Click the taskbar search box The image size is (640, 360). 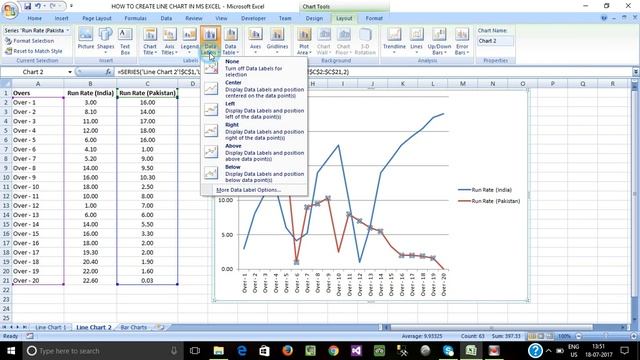[x=102, y=351]
